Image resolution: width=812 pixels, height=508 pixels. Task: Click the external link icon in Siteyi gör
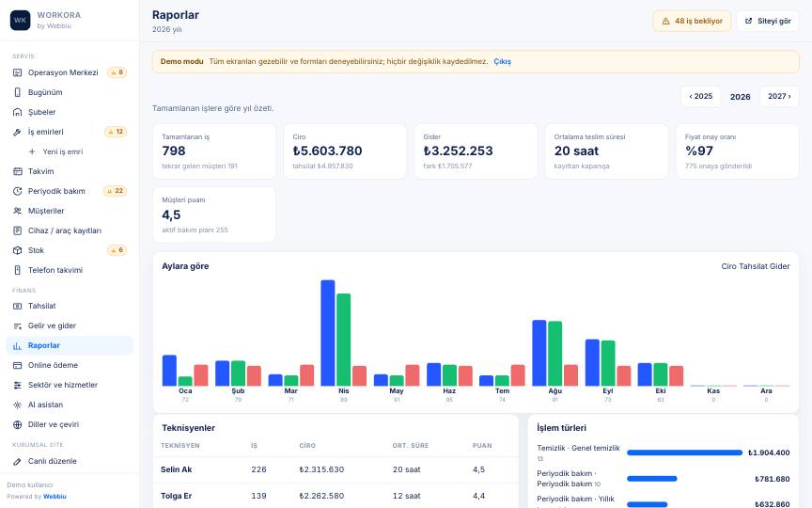coord(748,22)
